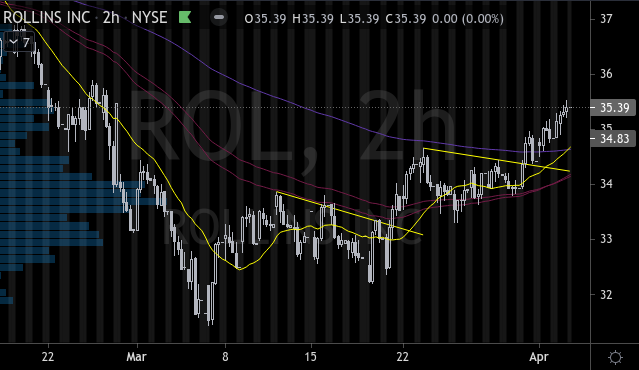
Task: Expand the 7 indicators legend toggle
Action: tap(19, 42)
